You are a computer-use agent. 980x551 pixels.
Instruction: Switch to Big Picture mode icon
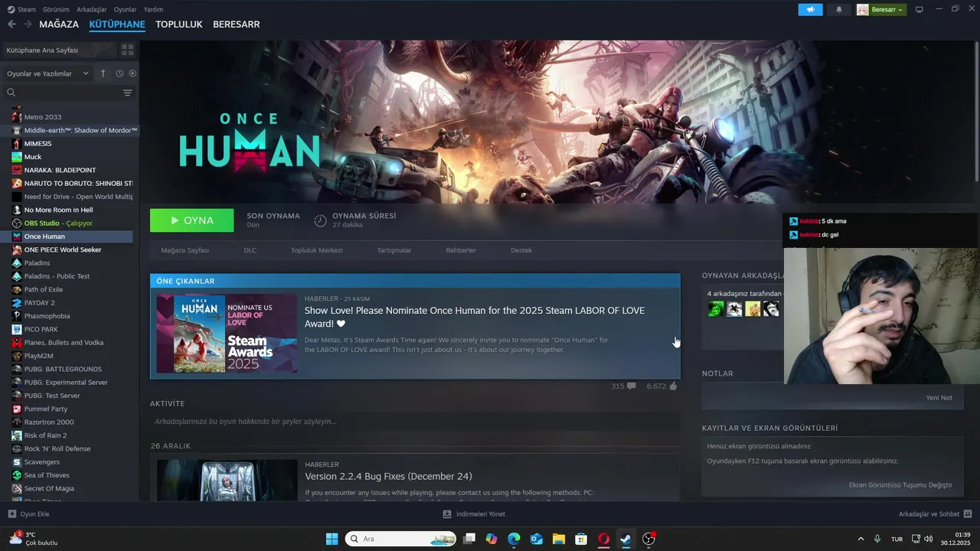pyautogui.click(x=920, y=9)
